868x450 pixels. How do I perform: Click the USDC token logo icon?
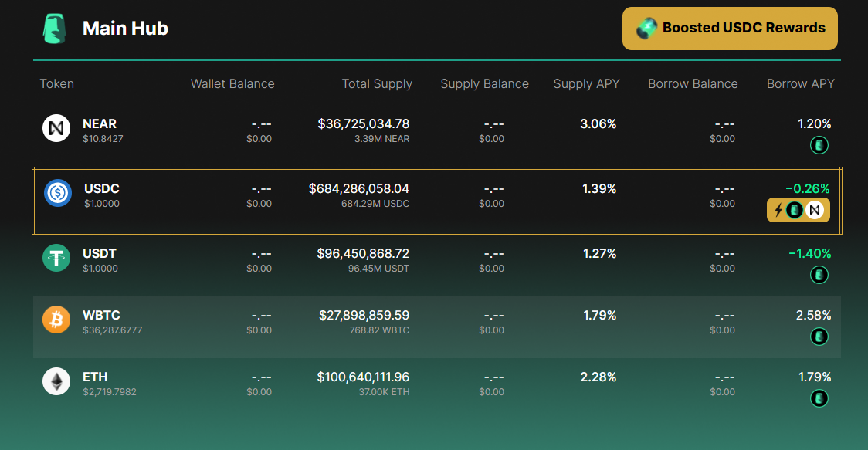tap(58, 193)
